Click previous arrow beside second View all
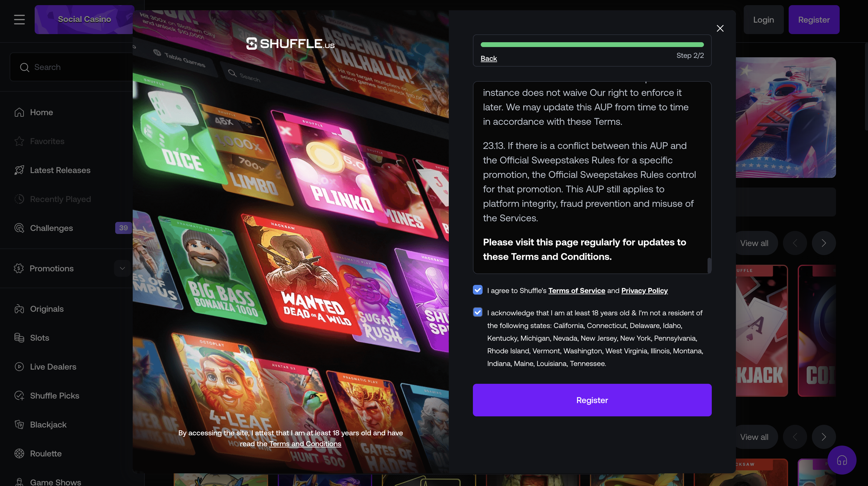 (795, 437)
